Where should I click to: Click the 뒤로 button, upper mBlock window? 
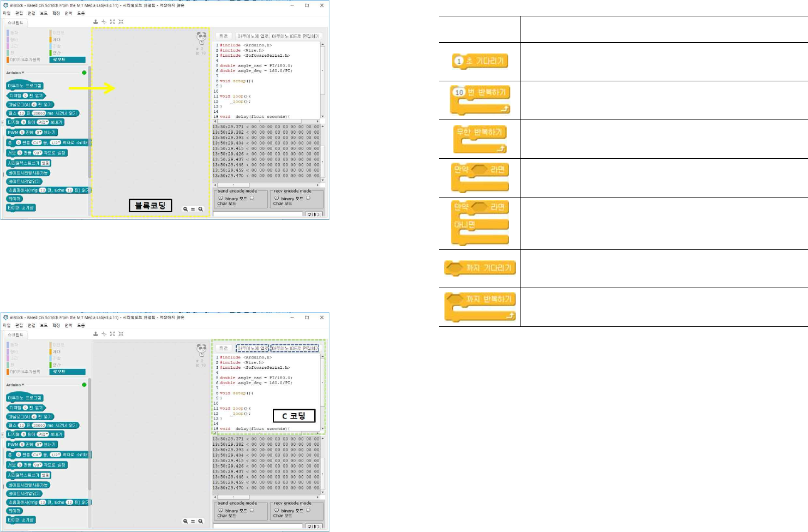[223, 36]
